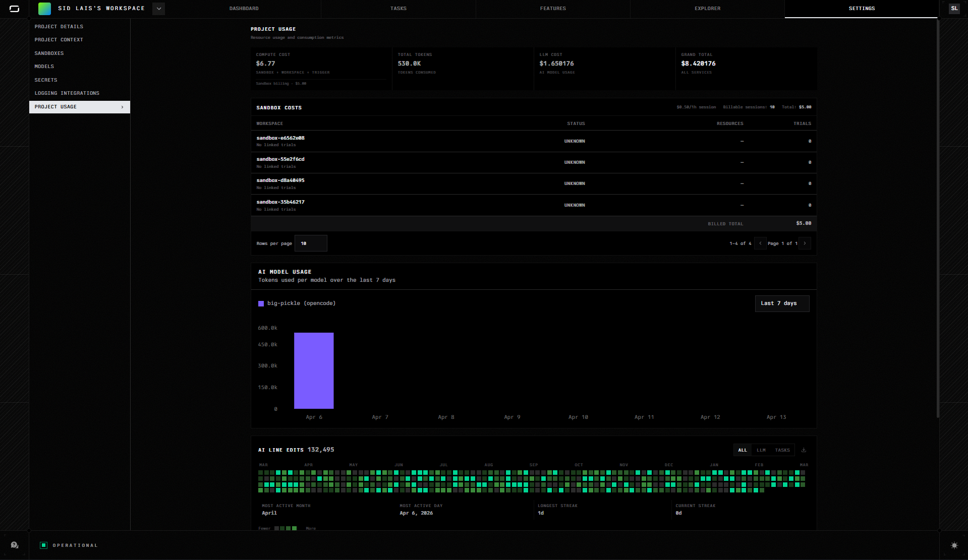Image resolution: width=968 pixels, height=560 pixels.
Task: Open the SL user avatar menu
Action: point(954,9)
